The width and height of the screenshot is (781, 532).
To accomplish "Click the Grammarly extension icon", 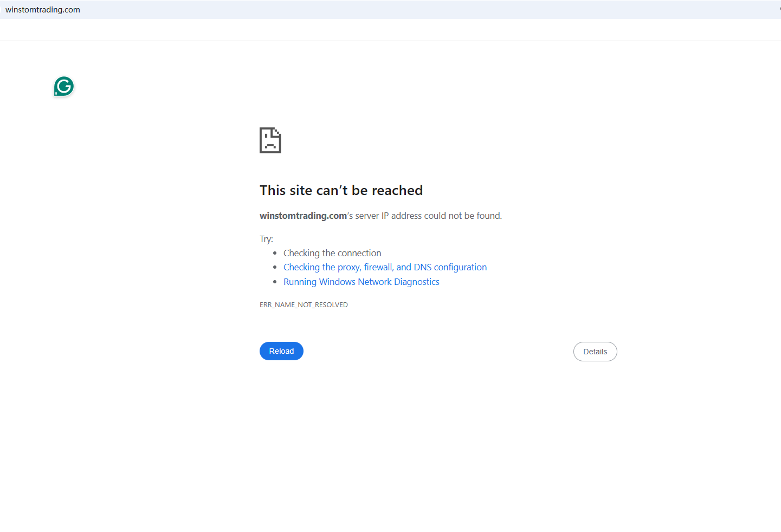I will (x=64, y=87).
